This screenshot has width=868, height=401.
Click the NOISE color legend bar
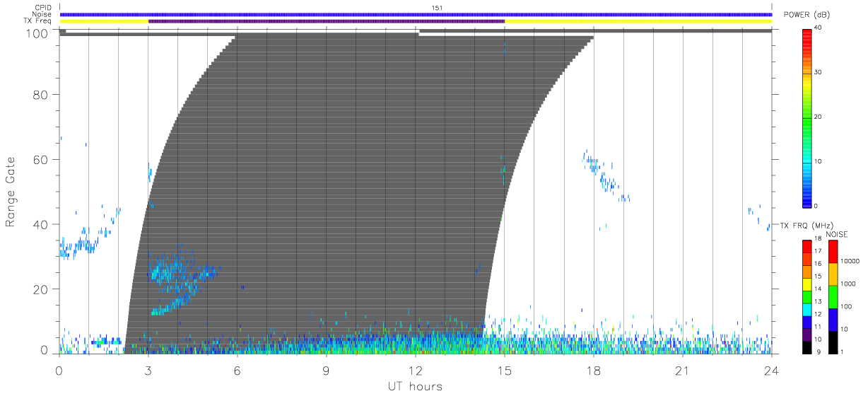pyautogui.click(x=833, y=296)
